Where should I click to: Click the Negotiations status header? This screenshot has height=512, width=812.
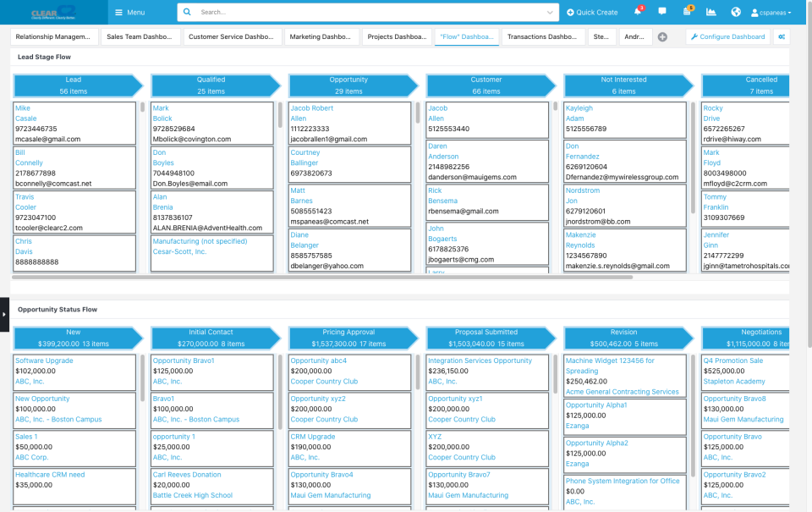pos(746,338)
